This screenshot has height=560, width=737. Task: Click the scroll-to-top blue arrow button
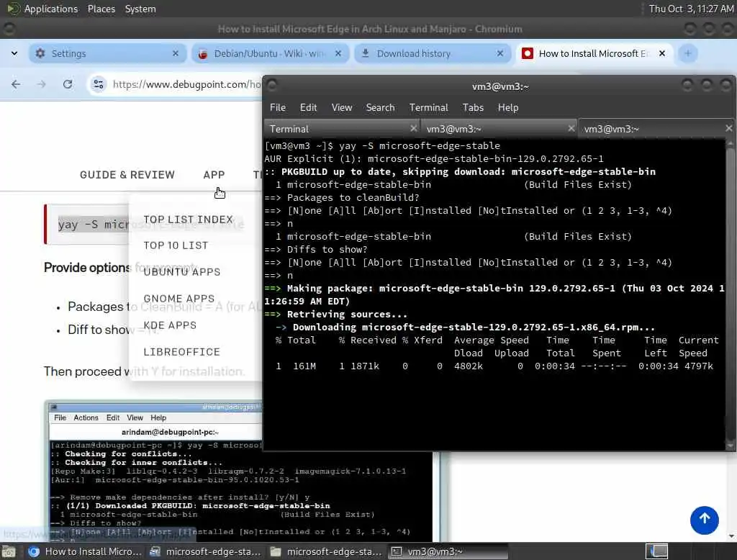[704, 520]
